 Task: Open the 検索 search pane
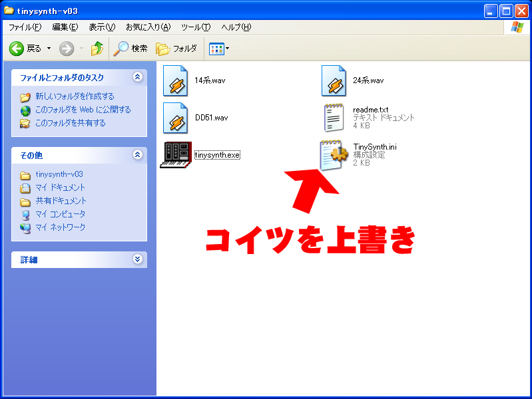(131, 49)
